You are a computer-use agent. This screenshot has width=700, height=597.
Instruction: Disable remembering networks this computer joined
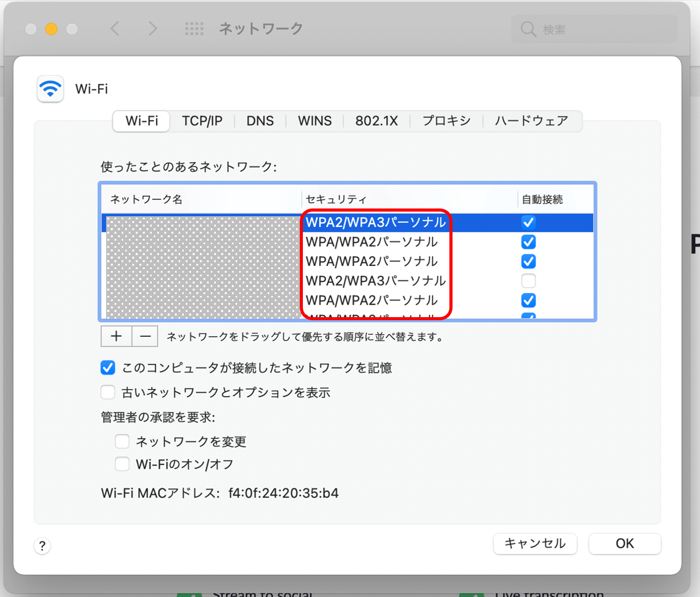(x=108, y=368)
